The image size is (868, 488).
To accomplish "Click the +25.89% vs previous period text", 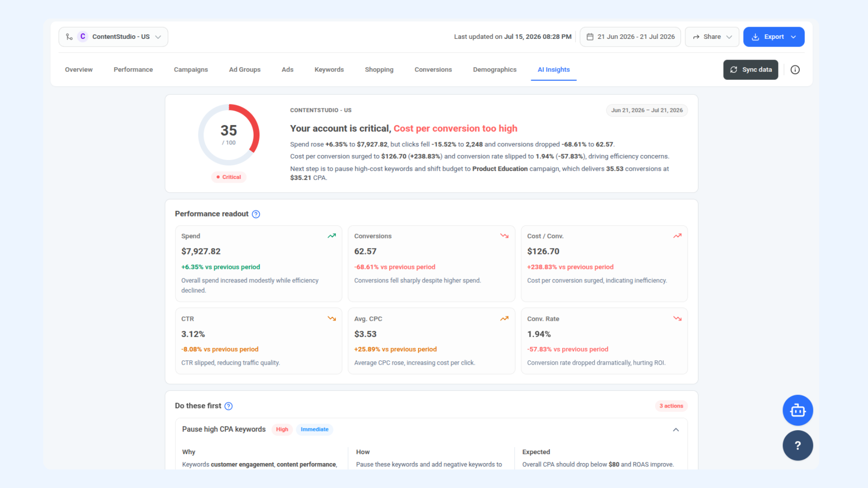I will (396, 349).
